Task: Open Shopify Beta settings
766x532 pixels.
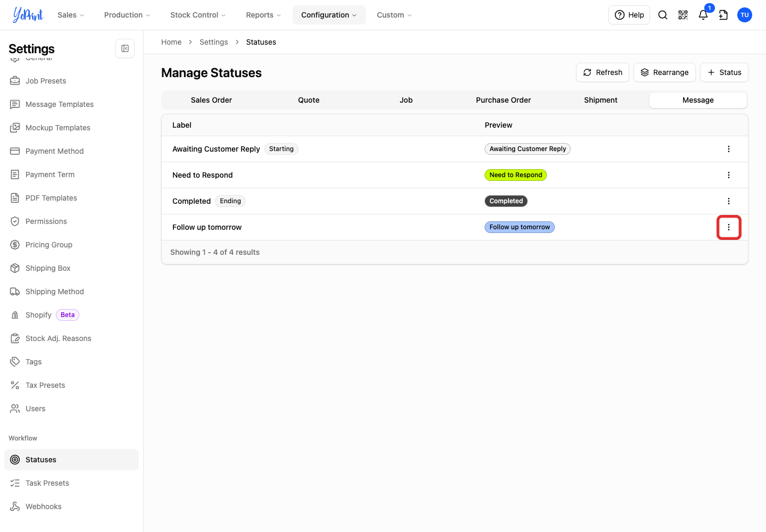Action: click(x=71, y=315)
